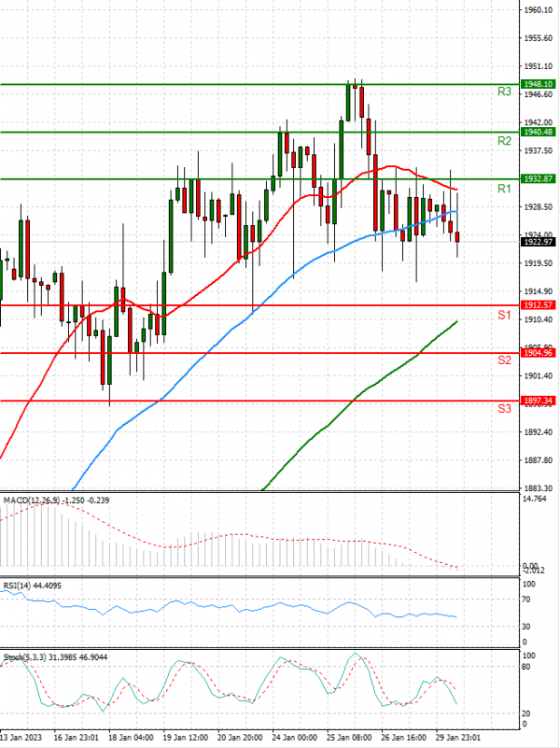Click the MACD scale value -2.012

[534, 571]
